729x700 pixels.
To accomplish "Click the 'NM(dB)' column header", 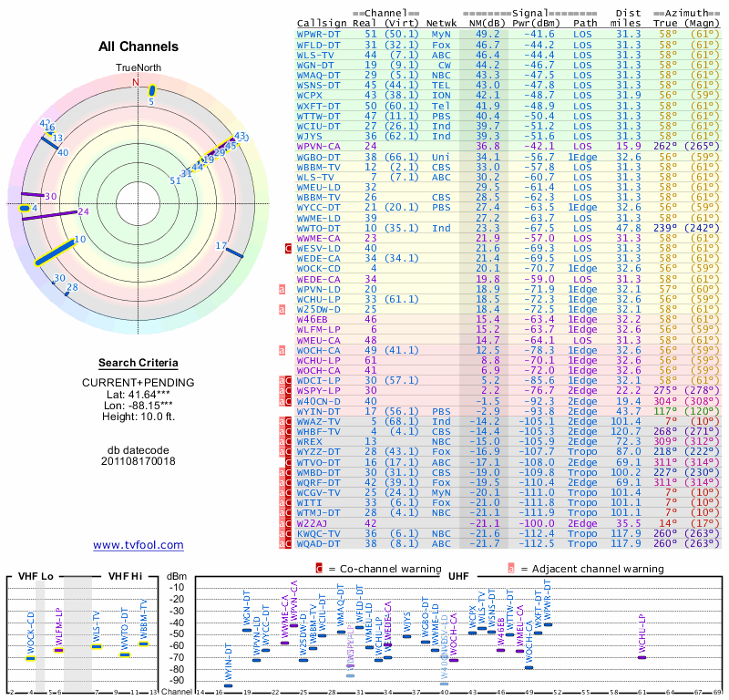I will [488, 24].
